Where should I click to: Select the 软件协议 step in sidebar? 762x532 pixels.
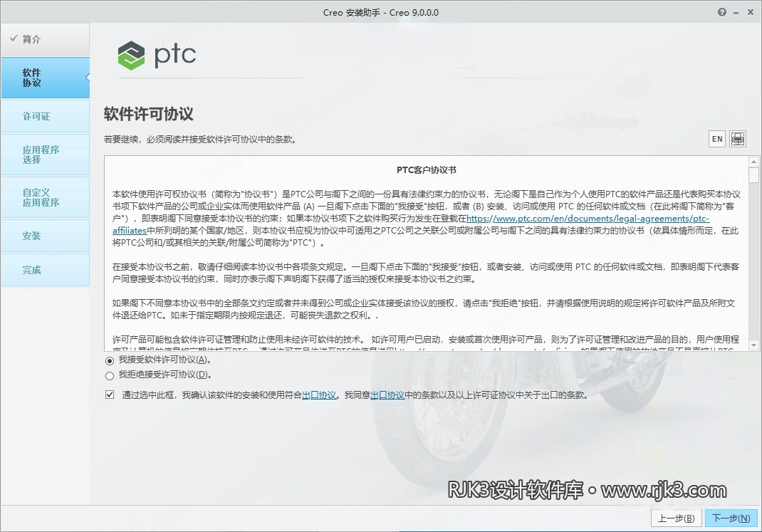click(45, 78)
